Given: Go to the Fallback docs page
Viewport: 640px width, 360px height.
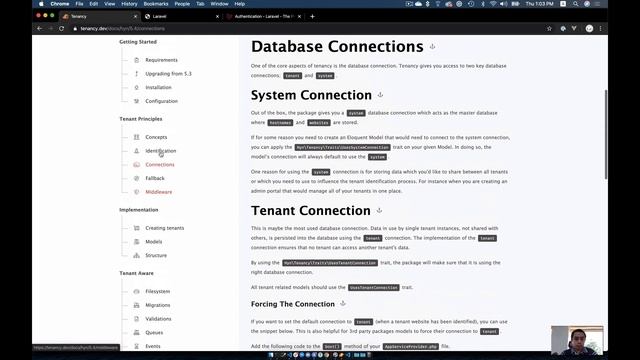Looking at the screenshot, I should click(x=155, y=178).
